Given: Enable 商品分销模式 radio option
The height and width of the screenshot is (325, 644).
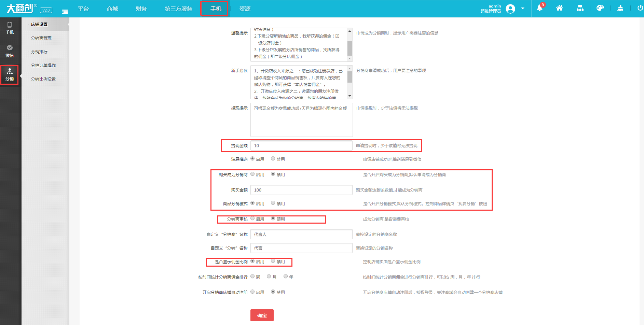Looking at the screenshot, I should pos(252,203).
